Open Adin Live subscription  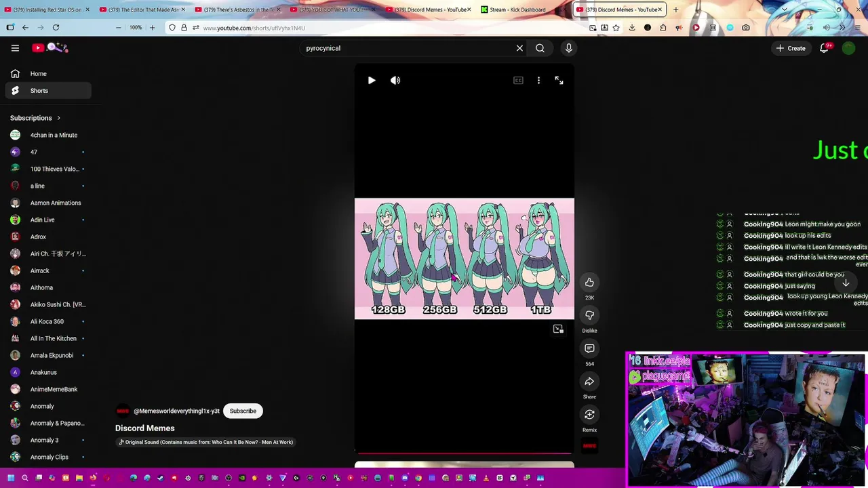pos(48,220)
